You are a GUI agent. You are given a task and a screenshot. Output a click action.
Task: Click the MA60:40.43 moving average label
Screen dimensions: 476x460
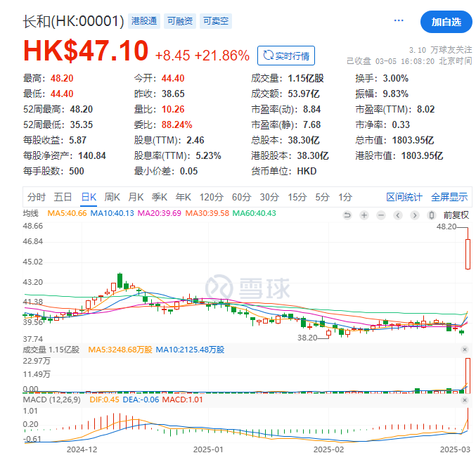[x=254, y=213]
